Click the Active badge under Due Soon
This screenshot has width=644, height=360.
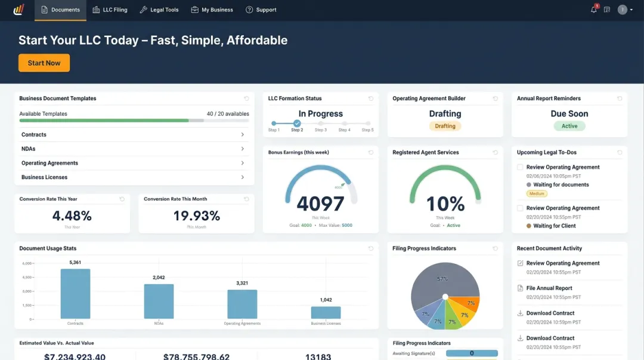pyautogui.click(x=569, y=126)
